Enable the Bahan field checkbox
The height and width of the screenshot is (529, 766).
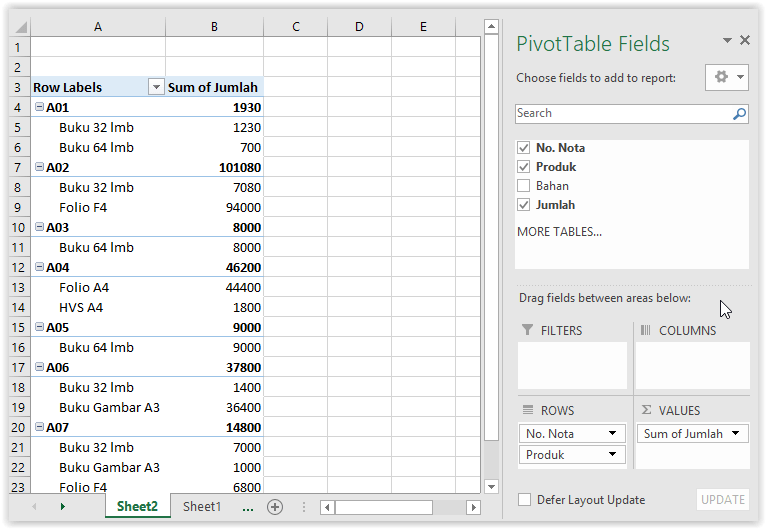[524, 186]
